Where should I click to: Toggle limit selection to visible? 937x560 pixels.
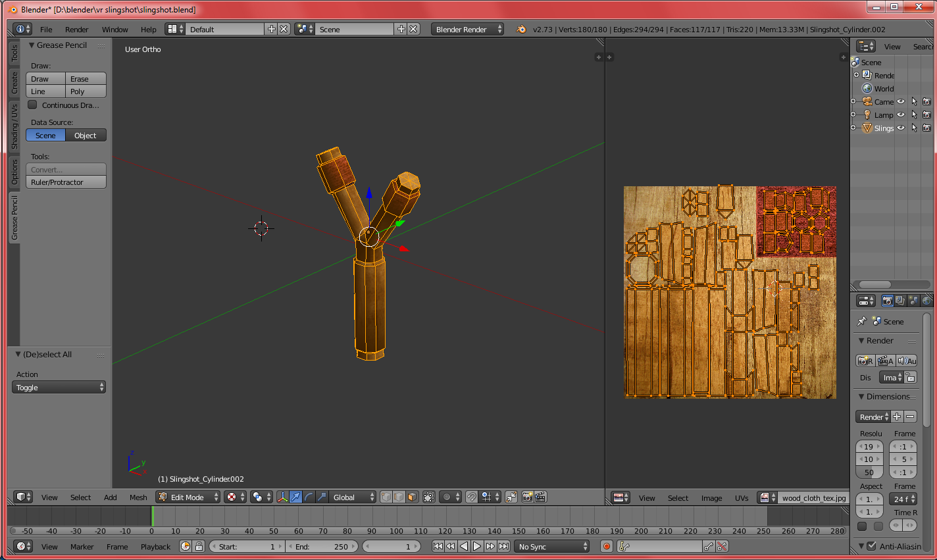tap(429, 497)
